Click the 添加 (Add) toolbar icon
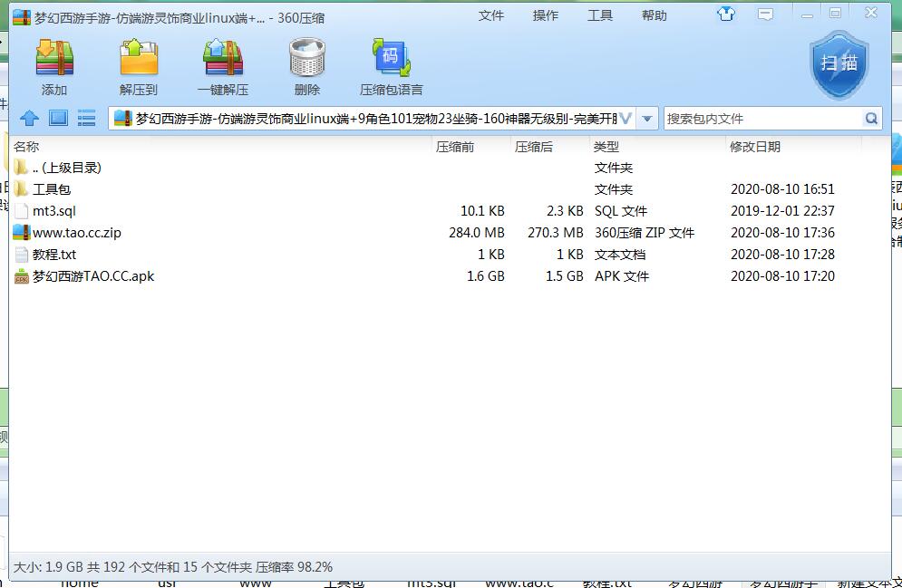The width and height of the screenshot is (902, 588). click(53, 65)
